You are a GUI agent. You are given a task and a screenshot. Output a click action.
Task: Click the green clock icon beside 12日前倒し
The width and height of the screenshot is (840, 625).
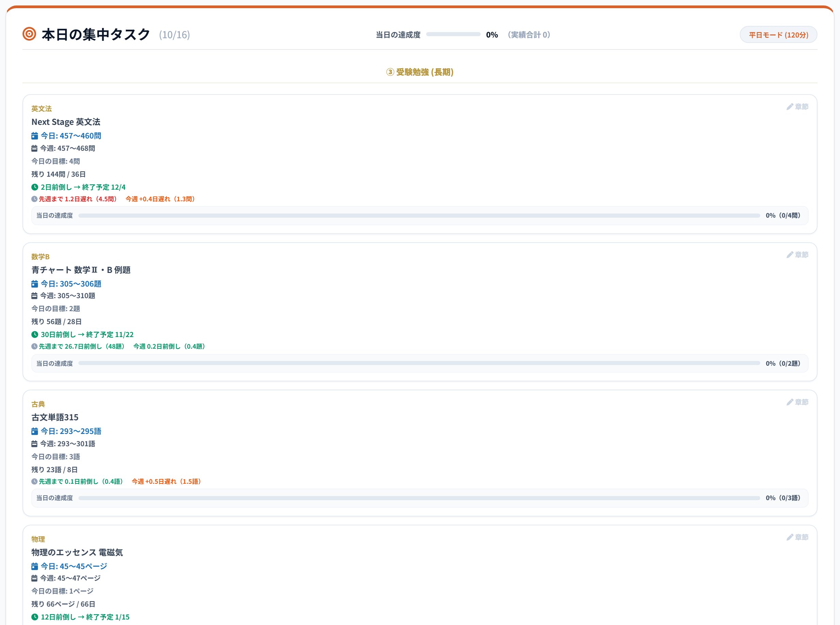34,617
